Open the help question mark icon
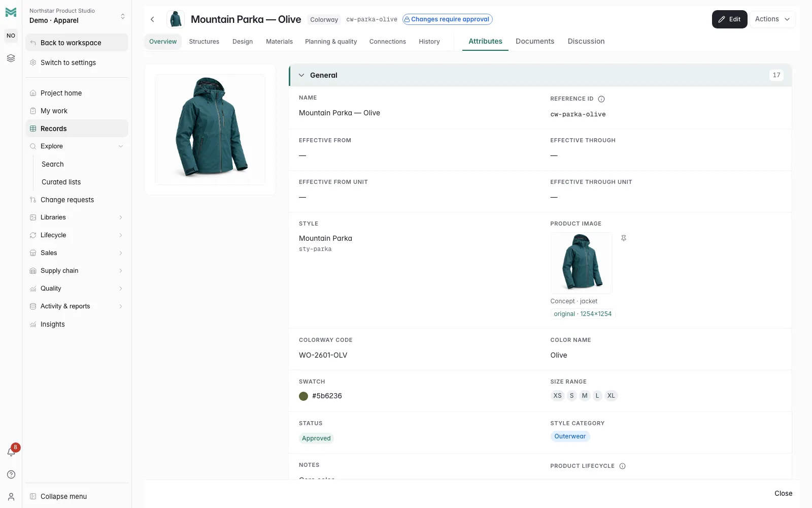The height and width of the screenshot is (508, 812). [x=11, y=474]
